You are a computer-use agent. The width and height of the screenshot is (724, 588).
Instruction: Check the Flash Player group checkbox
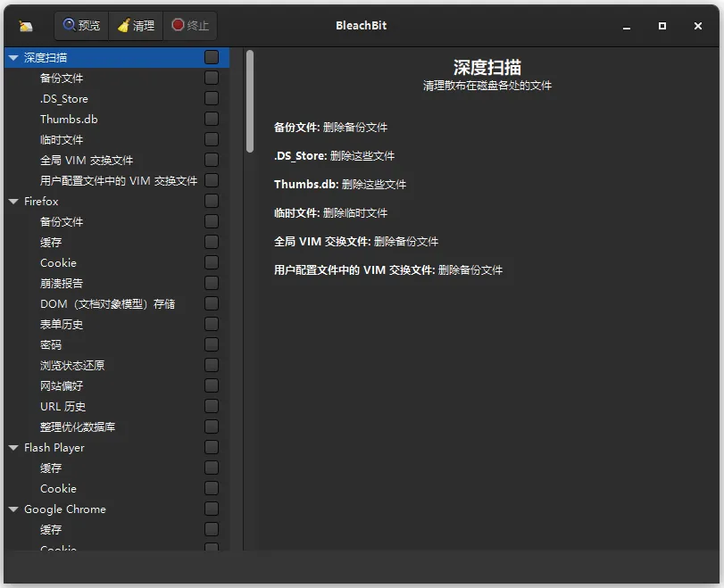(212, 447)
